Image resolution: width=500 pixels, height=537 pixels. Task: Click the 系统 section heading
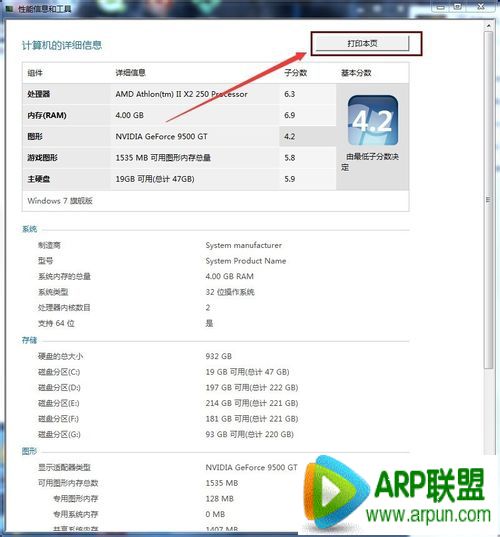[29, 229]
